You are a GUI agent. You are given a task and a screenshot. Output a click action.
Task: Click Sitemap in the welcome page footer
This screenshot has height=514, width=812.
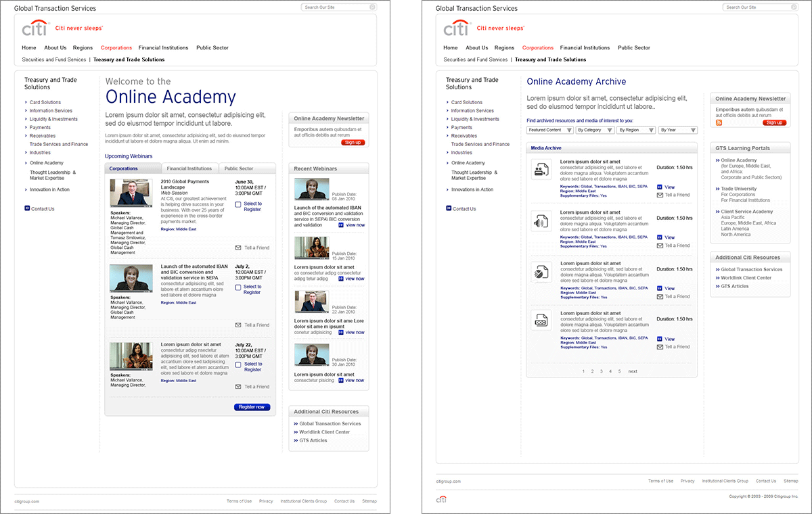tap(369, 501)
